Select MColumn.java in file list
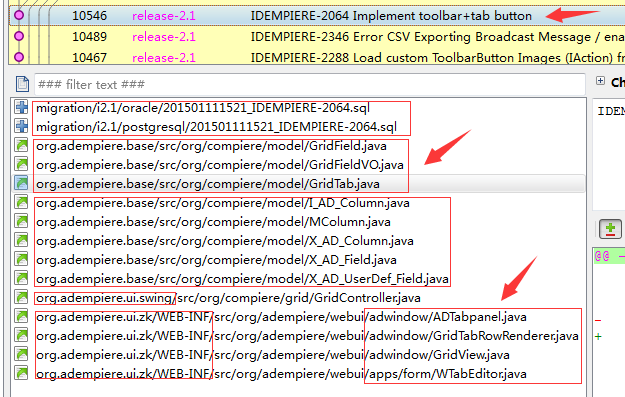625x397 pixels. tap(213, 222)
